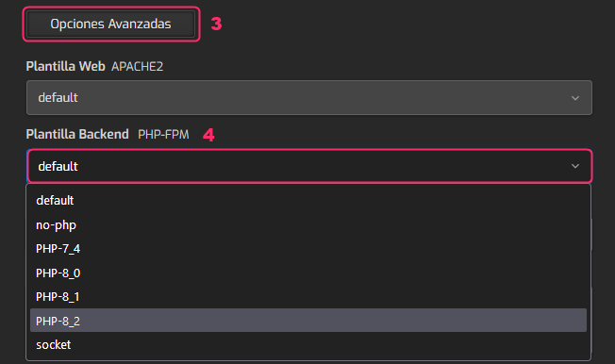Image resolution: width=615 pixels, height=364 pixels.
Task: Click the pink number 3 annotation
Action: click(x=216, y=24)
